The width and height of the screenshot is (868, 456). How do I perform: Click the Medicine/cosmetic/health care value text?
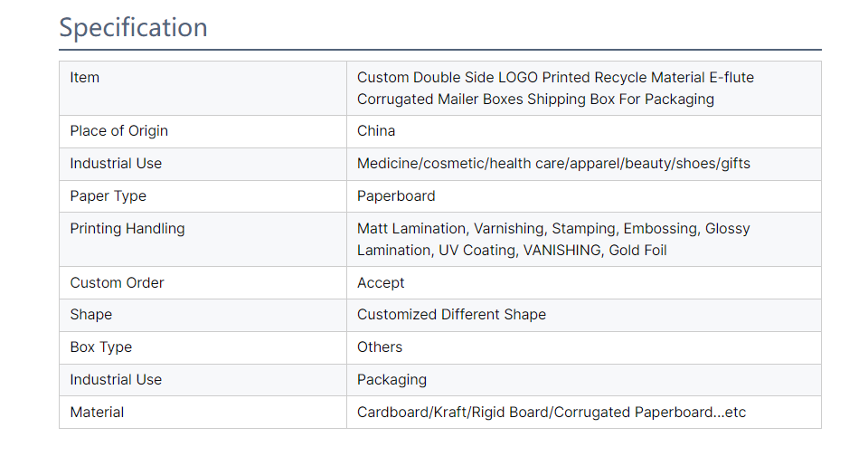pos(553,164)
